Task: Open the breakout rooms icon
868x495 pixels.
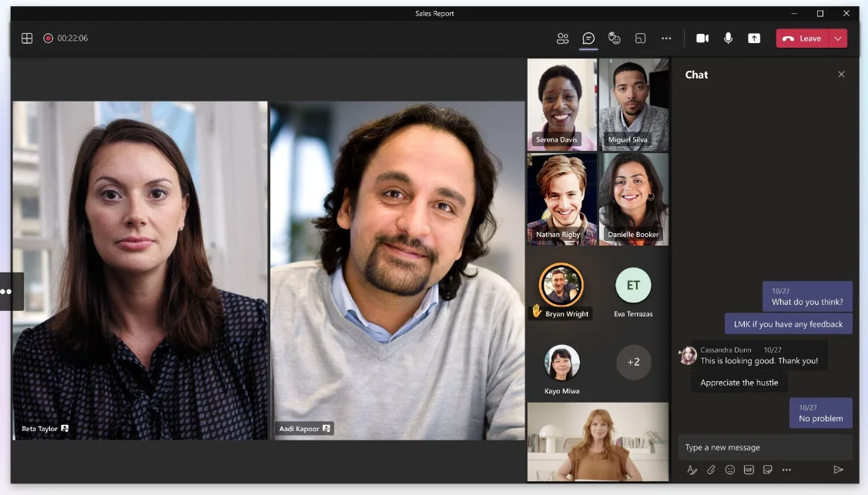Action: [640, 38]
